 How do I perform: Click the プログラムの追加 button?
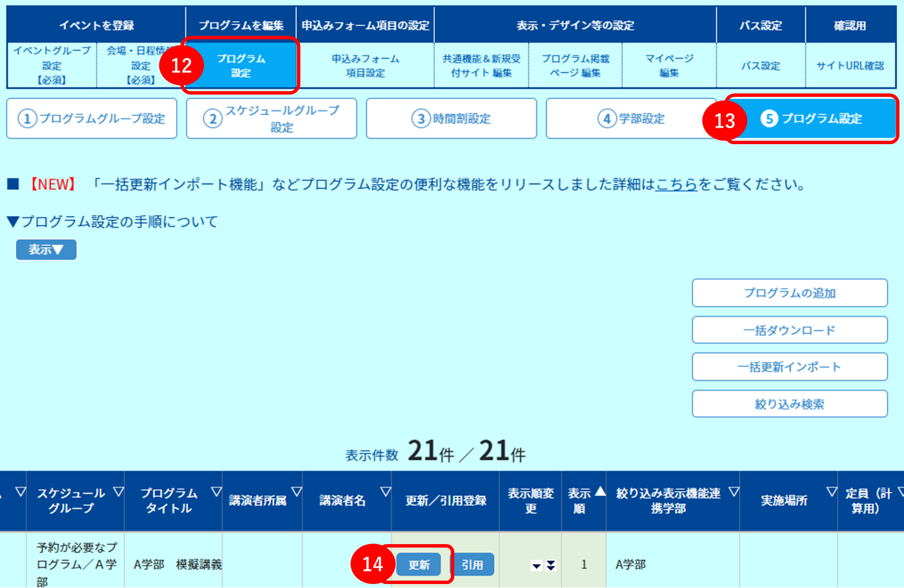pos(789,293)
